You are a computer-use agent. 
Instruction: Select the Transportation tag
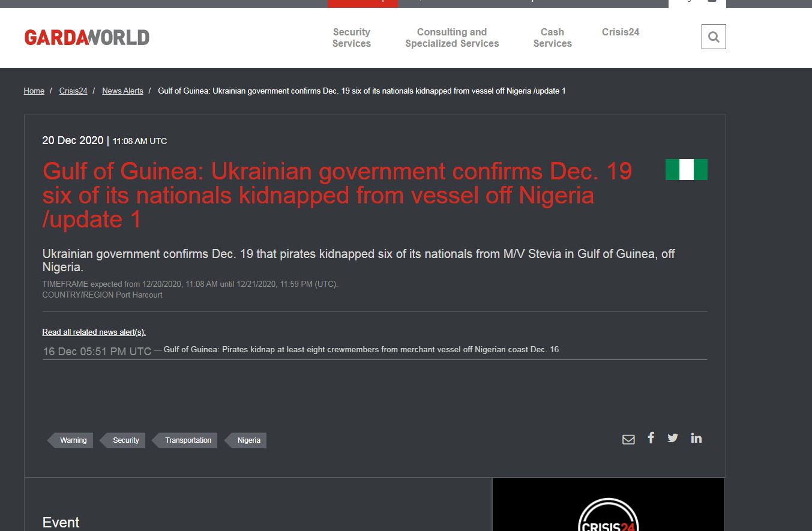(188, 440)
